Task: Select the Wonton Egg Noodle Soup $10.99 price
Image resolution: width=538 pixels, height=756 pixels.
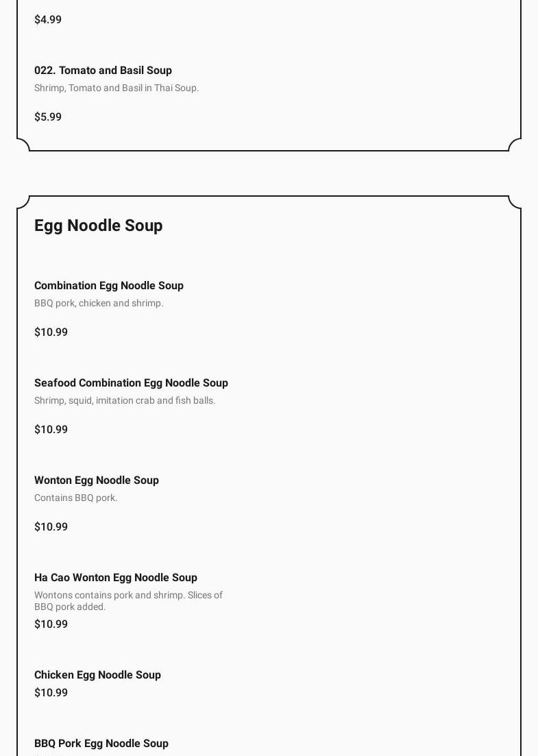Action: pyautogui.click(x=51, y=526)
